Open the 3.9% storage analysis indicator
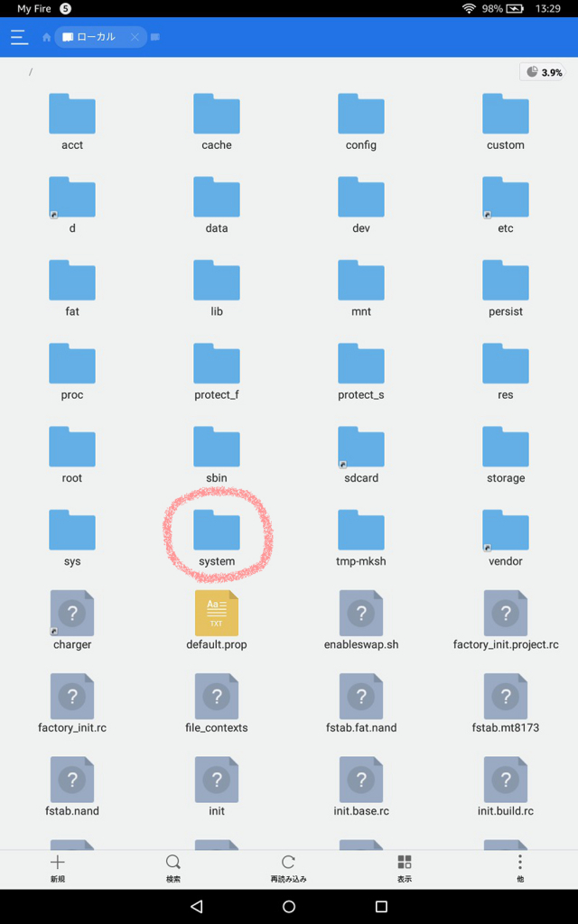Screen dimensions: 578x924 tap(543, 72)
